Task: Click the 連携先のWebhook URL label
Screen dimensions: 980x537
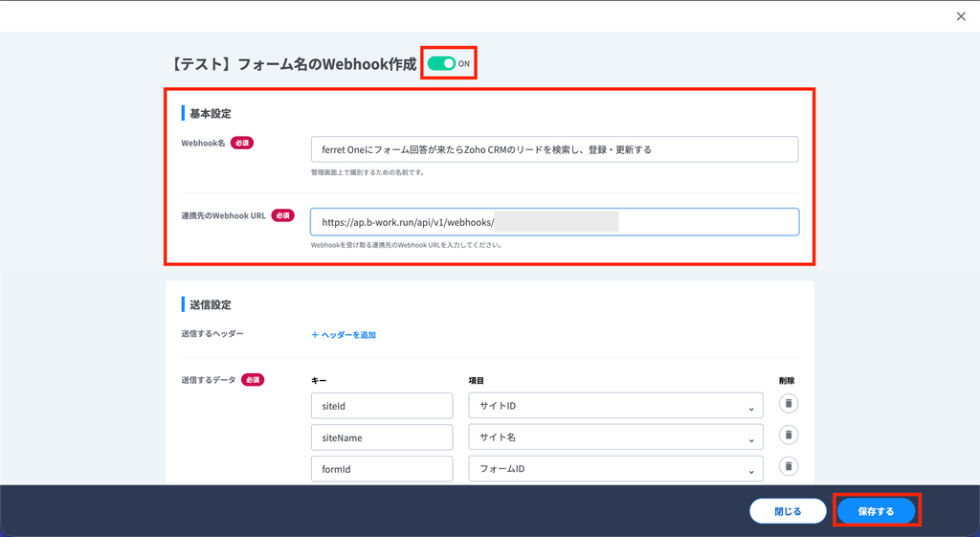Action: click(223, 215)
